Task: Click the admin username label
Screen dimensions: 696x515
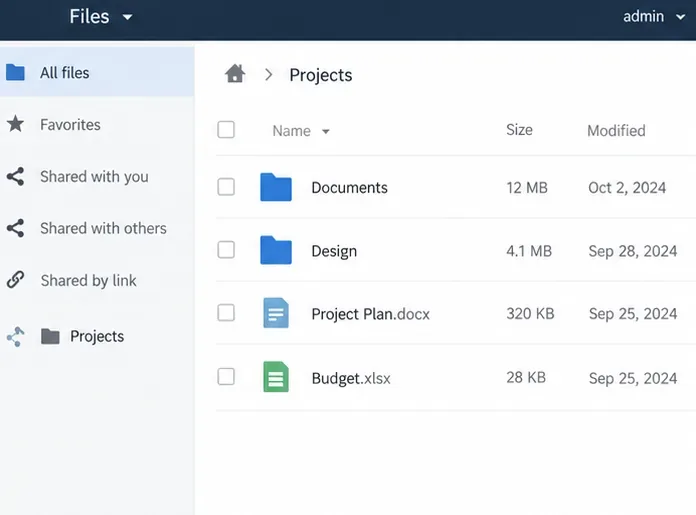Action: click(x=644, y=16)
